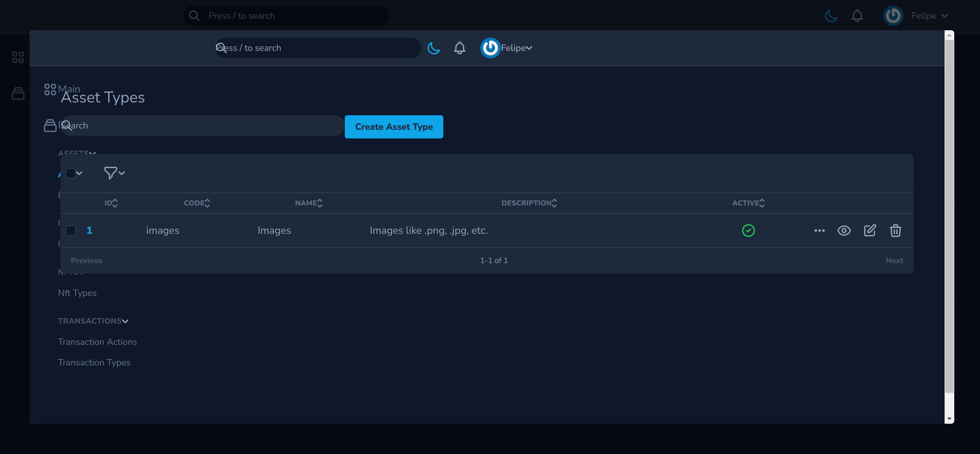The height and width of the screenshot is (454, 980).
Task: Check the select-all checkbox above the table
Action: click(71, 173)
